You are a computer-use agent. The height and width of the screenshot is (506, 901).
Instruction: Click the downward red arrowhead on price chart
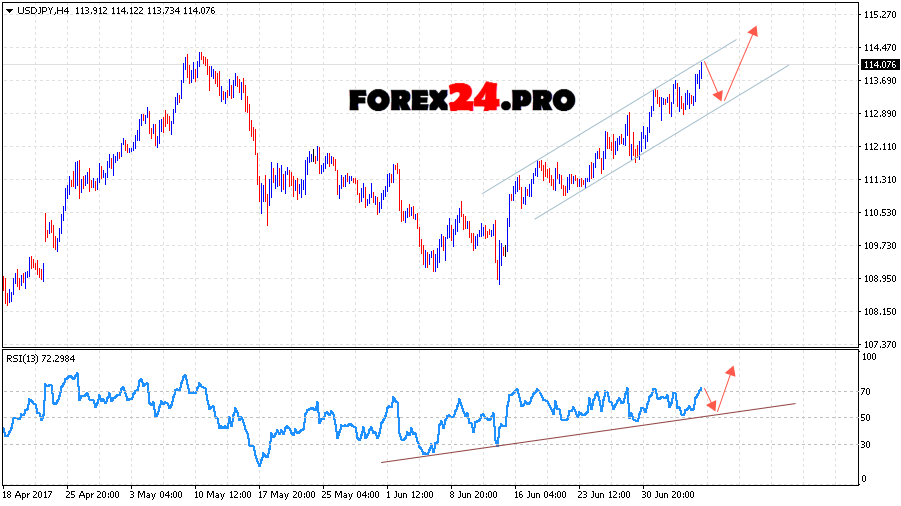[x=718, y=96]
